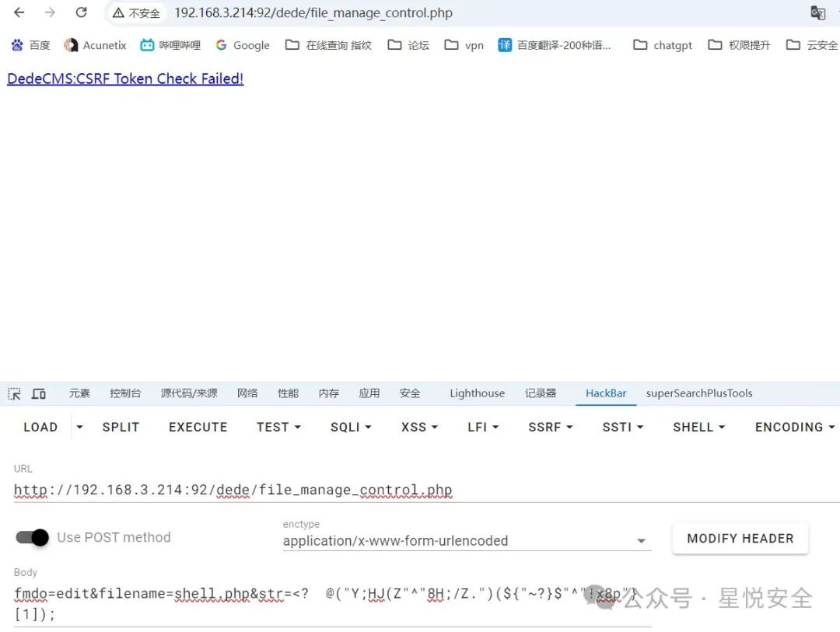Click the not-secure warning icon

(118, 13)
